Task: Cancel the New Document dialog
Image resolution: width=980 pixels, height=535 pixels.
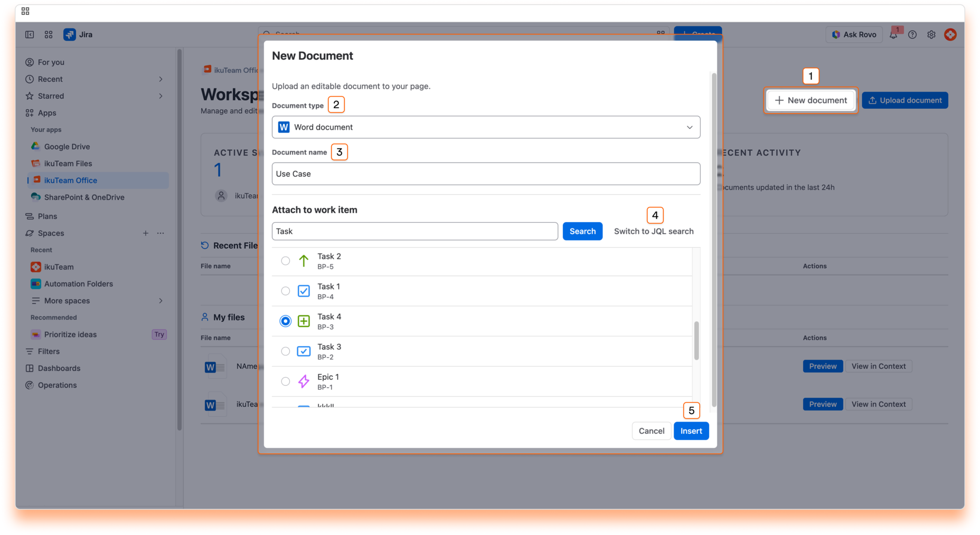Action: coord(651,431)
